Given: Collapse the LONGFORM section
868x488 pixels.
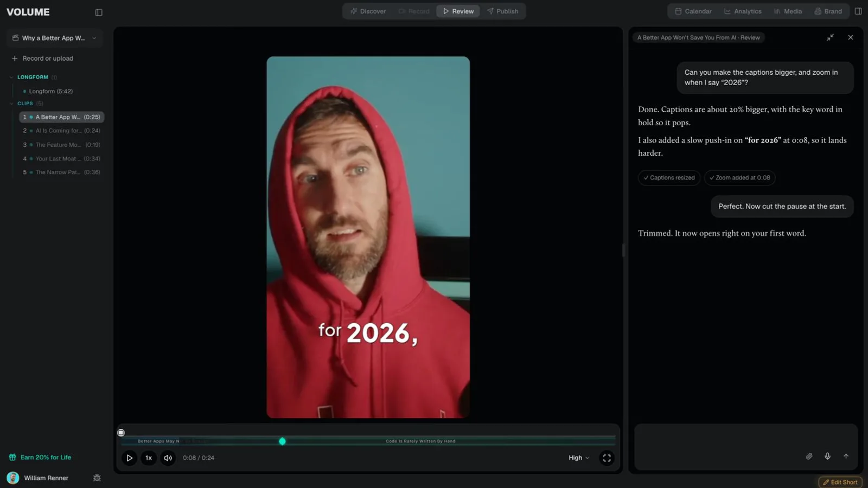Looking at the screenshot, I should (x=11, y=77).
